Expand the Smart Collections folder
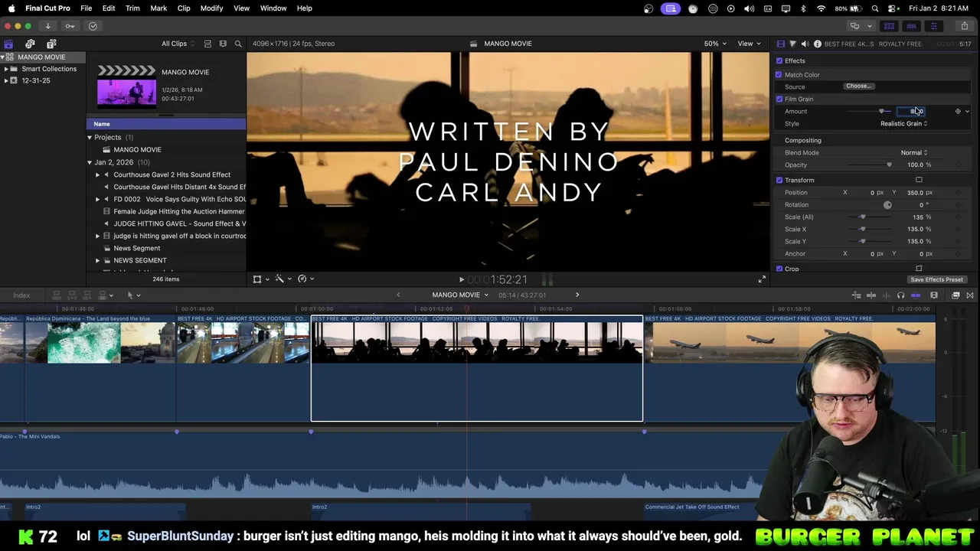 click(6, 69)
